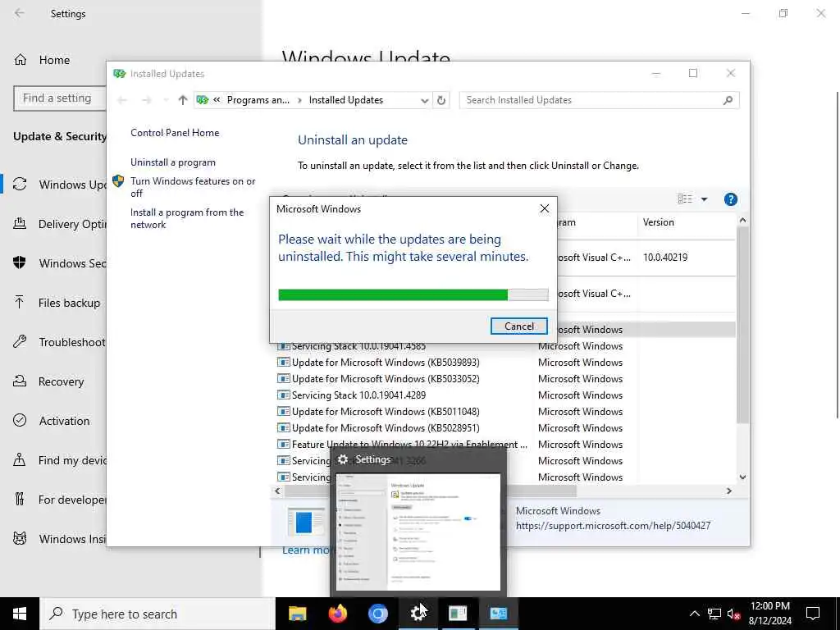840x630 pixels.
Task: Open the Help question mark icon
Action: [x=730, y=199]
